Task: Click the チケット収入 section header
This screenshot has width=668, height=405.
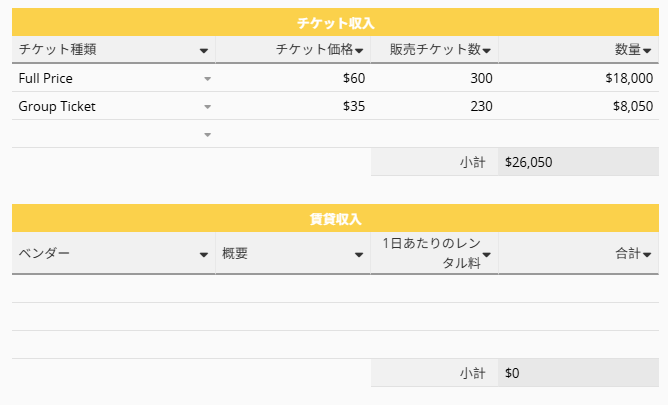Action: tap(335, 22)
